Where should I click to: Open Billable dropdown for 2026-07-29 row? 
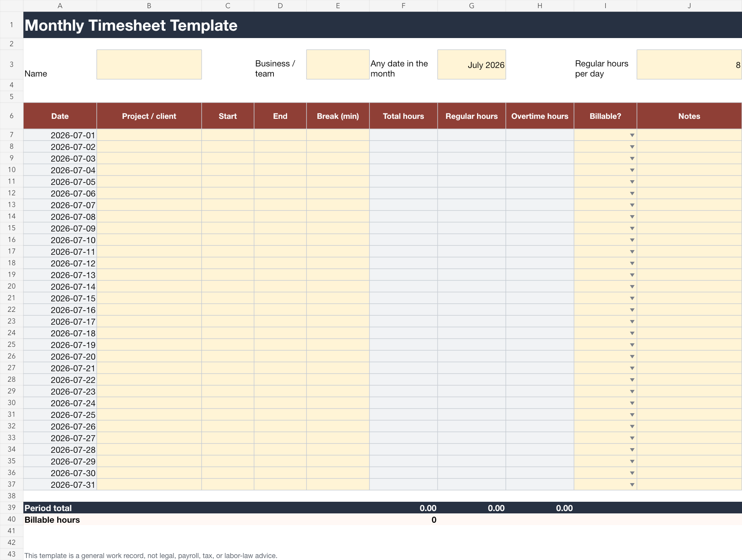point(632,461)
